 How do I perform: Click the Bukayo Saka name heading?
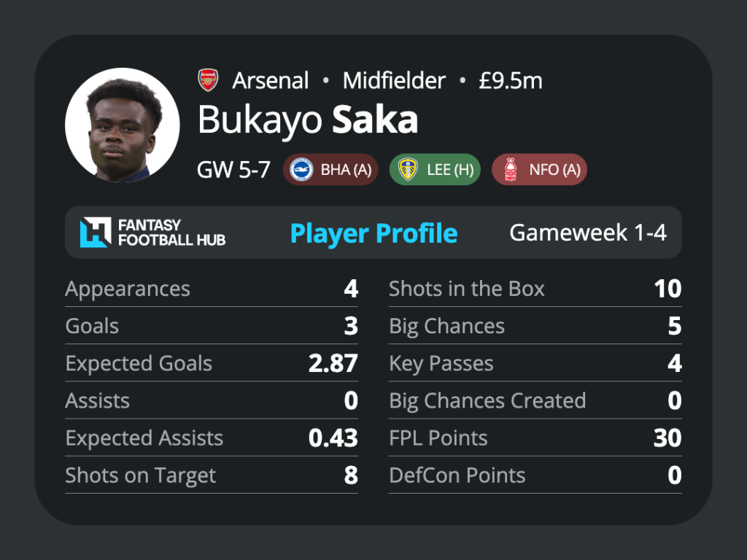click(308, 120)
